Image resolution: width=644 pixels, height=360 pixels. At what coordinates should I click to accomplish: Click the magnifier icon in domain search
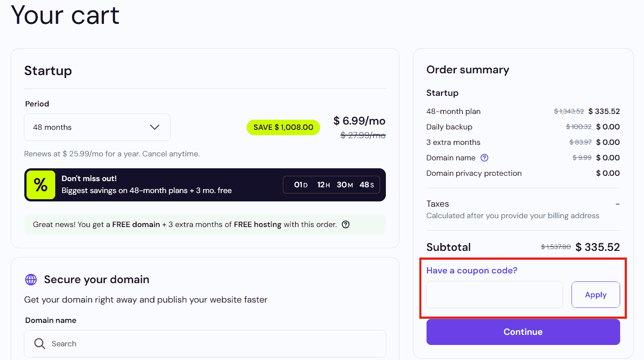pos(40,344)
